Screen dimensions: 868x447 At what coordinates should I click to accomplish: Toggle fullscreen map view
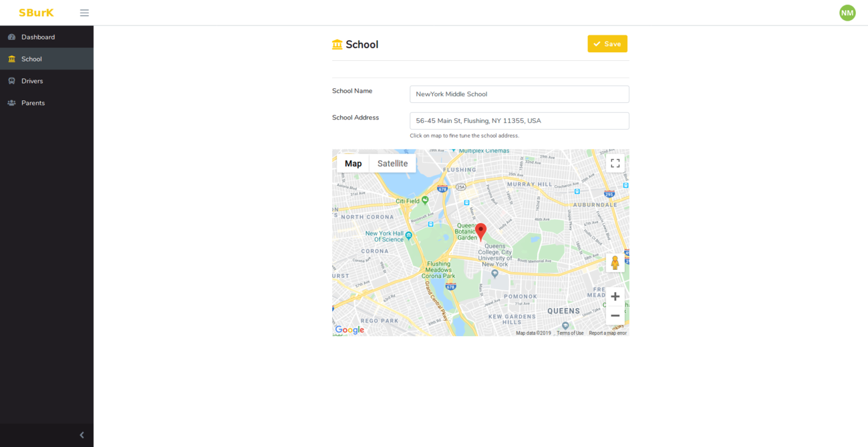[x=615, y=163]
